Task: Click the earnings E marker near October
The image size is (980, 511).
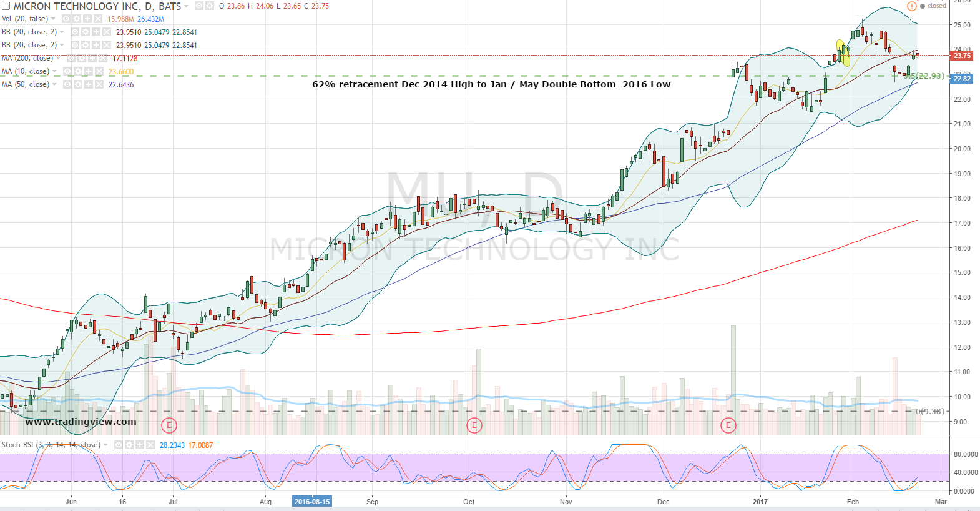Action: coord(474,426)
